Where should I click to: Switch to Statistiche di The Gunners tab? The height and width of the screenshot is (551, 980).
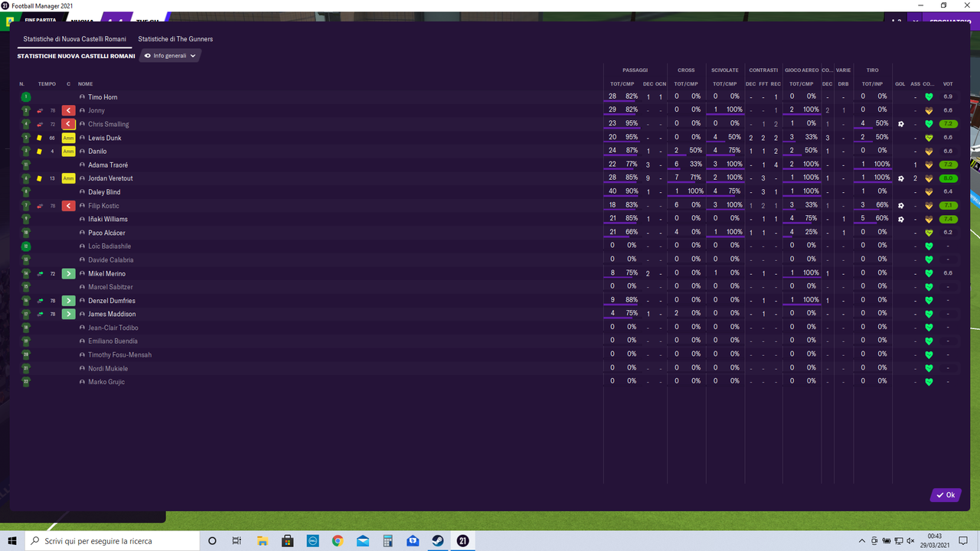point(175,39)
